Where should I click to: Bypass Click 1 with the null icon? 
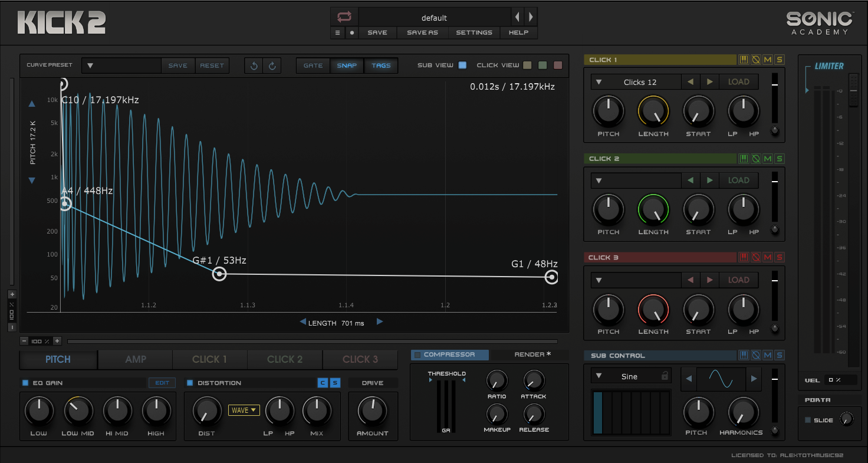tap(756, 60)
